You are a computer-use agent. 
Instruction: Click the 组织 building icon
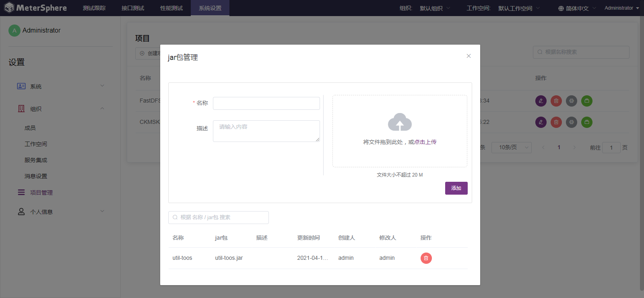pyautogui.click(x=21, y=109)
